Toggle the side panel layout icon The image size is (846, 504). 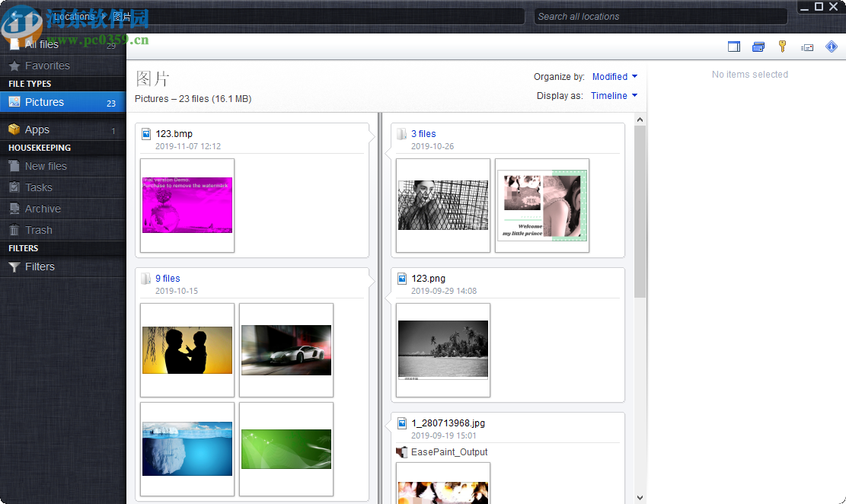click(x=734, y=47)
